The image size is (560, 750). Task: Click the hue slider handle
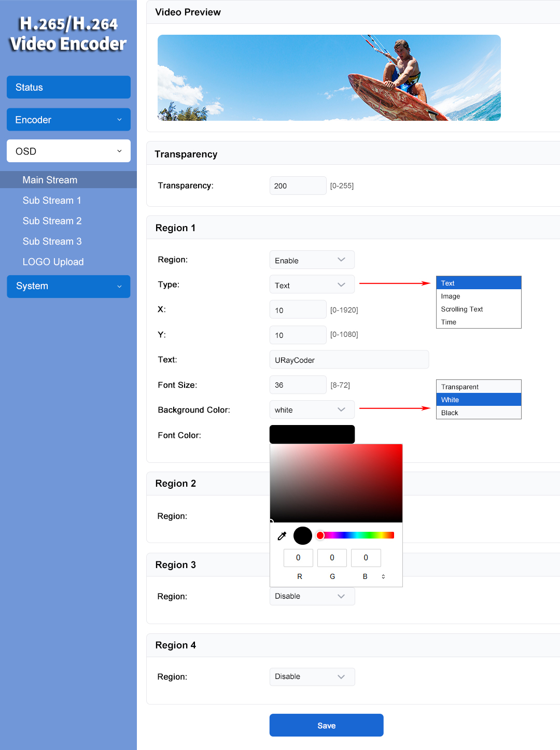pos(320,535)
